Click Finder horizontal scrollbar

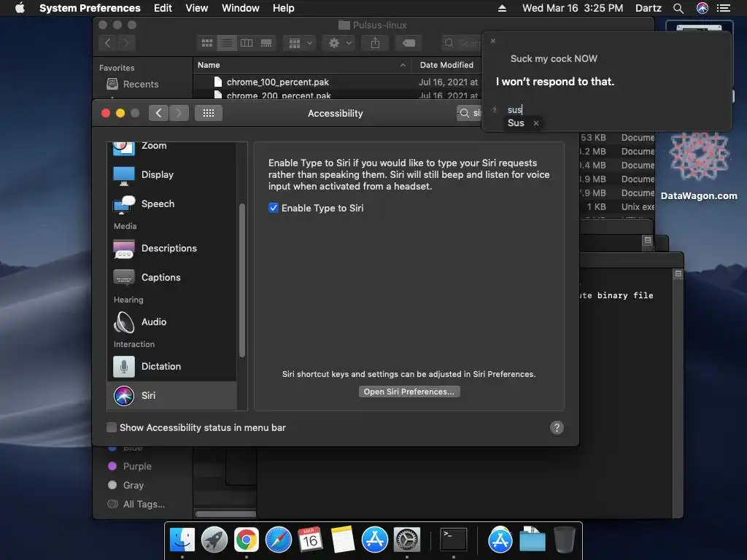pos(226,514)
